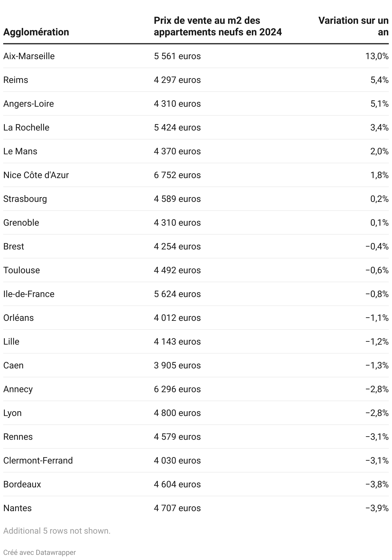Click the Variation sur un an header

pyautogui.click(x=353, y=26)
